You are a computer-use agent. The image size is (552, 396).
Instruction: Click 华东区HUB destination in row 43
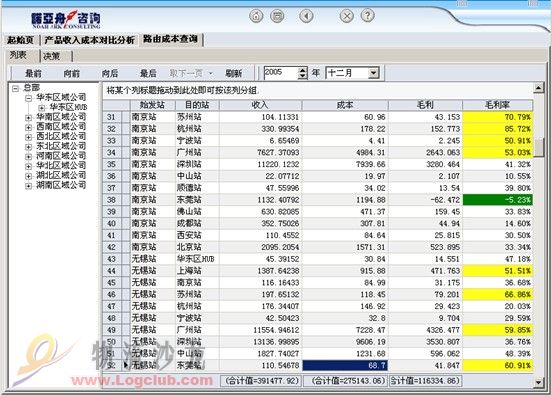pyautogui.click(x=197, y=259)
